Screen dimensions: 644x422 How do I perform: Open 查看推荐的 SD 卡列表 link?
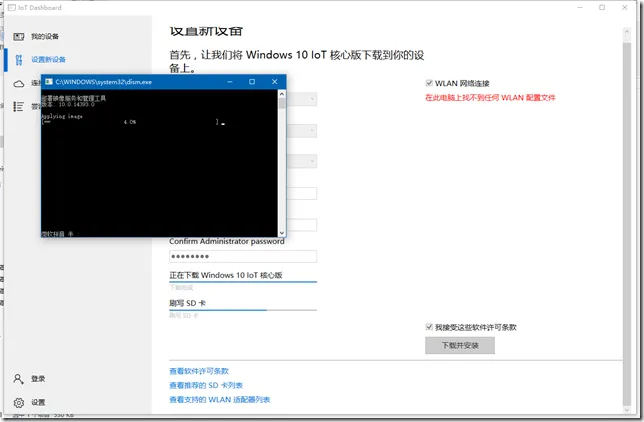[x=206, y=385]
